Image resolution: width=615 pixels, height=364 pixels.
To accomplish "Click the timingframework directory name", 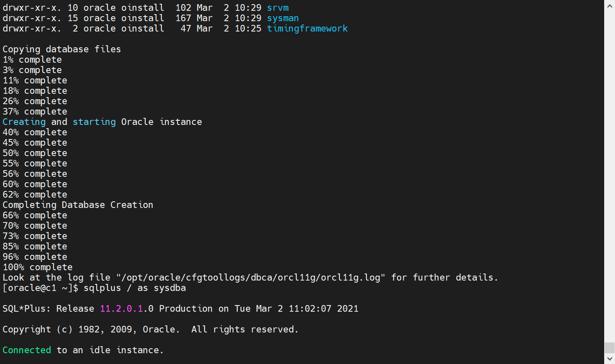I will point(307,29).
